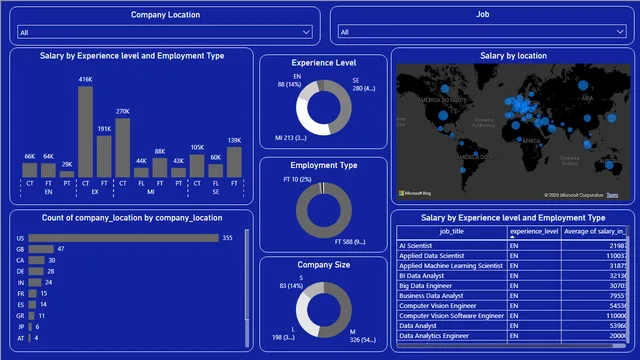Image resolution: width=640 pixels, height=360 pixels.
Task: Select the Computer Vision Software Engineer row
Action: click(x=511, y=316)
